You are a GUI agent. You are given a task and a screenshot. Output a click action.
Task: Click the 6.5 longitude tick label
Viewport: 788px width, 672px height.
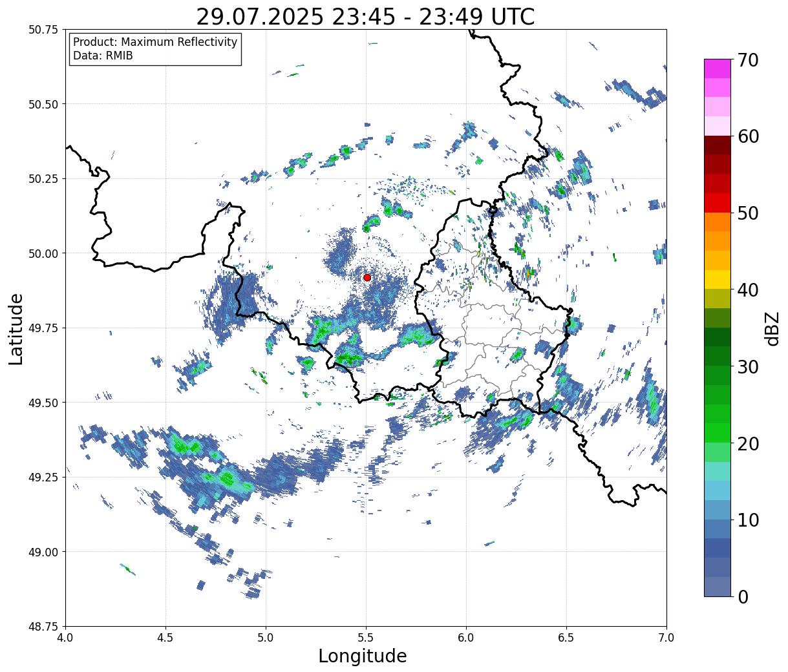click(566, 638)
